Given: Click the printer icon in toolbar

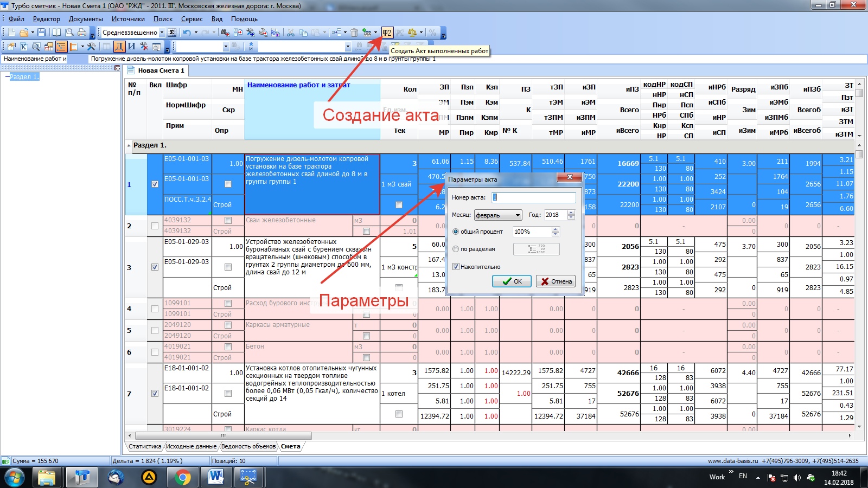Looking at the screenshot, I should (82, 33).
